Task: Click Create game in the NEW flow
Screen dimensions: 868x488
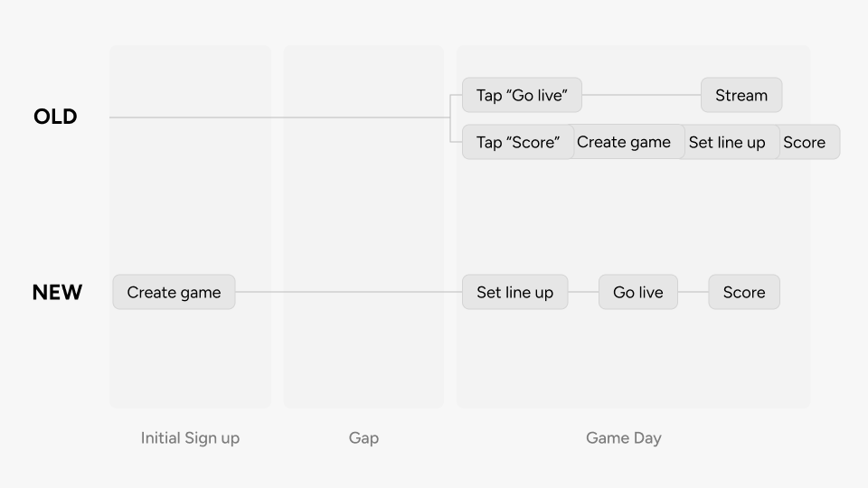Action: [x=174, y=292]
